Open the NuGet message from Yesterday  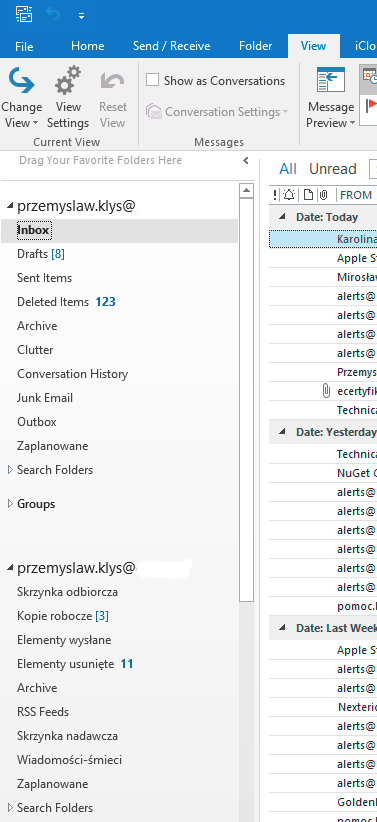pyautogui.click(x=323, y=473)
